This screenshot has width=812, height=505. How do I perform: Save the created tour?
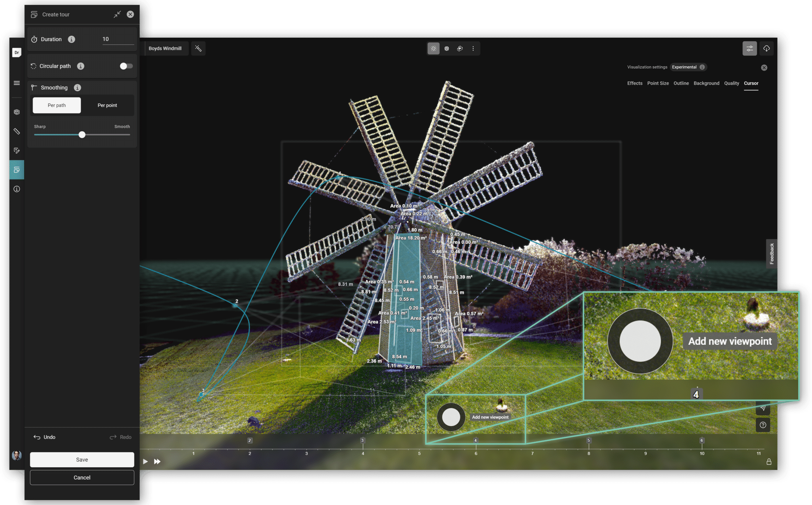coord(82,459)
